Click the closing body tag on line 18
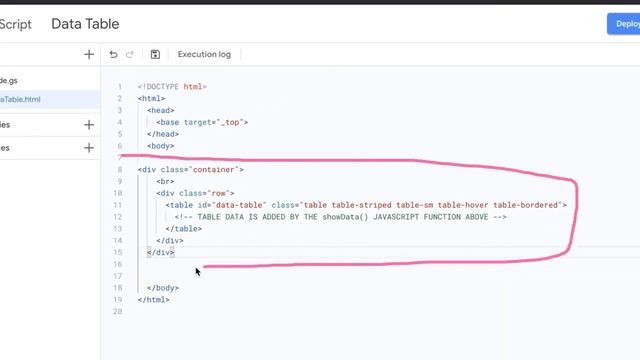 [163, 288]
